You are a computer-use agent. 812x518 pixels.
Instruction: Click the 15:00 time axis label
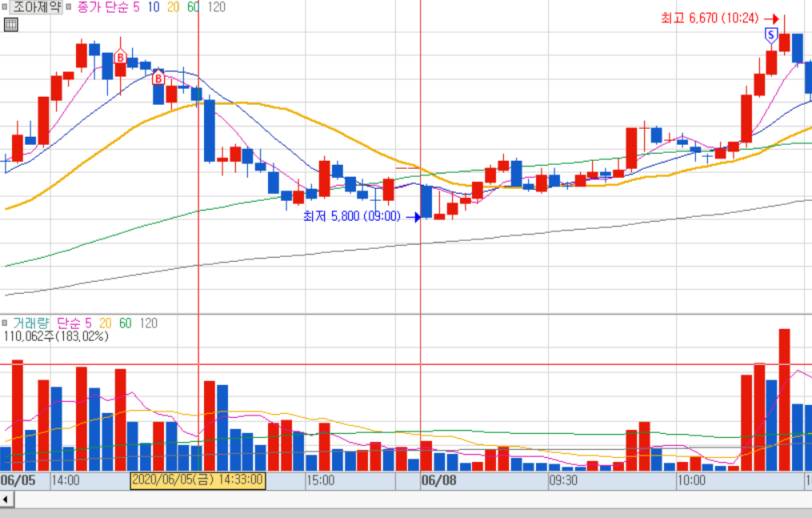pyautogui.click(x=321, y=480)
